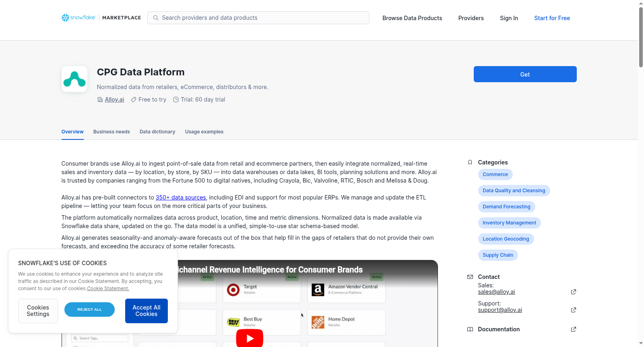Click the Target logo in video
This screenshot has width=644, height=347.
pos(233,290)
